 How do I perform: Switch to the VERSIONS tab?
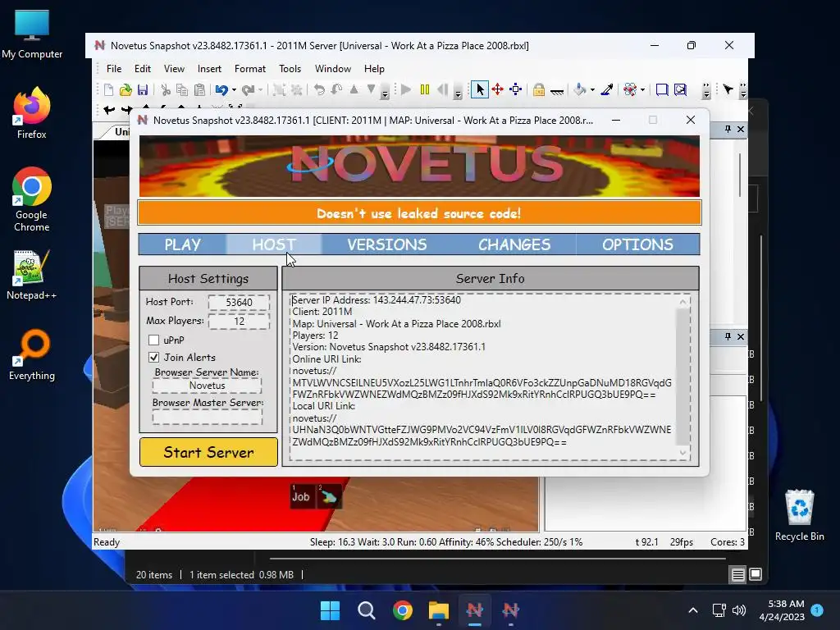pyautogui.click(x=387, y=244)
